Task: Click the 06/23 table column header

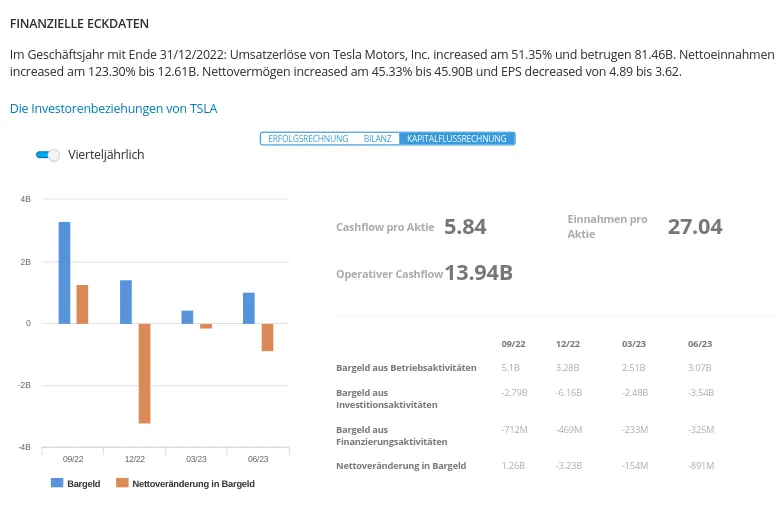Action: click(700, 344)
